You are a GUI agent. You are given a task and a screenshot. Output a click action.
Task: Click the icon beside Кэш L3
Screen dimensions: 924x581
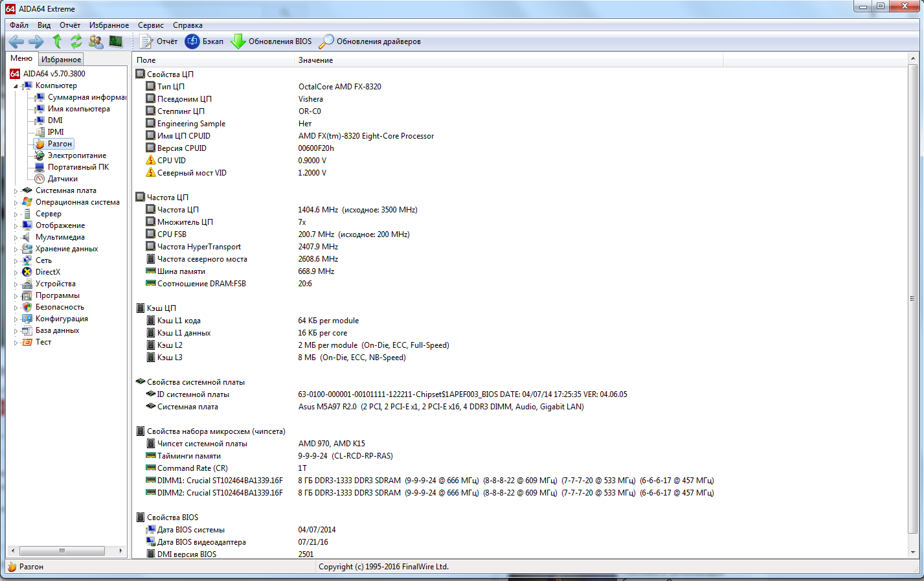[151, 357]
